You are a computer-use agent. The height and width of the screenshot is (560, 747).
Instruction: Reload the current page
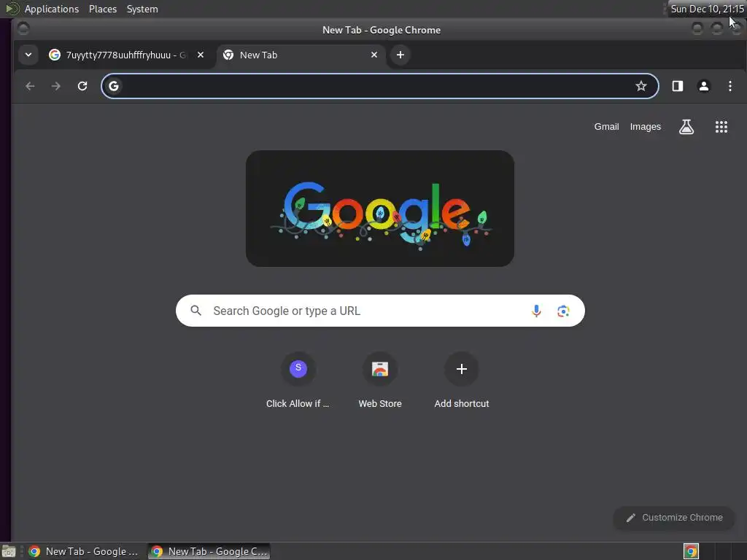pos(82,86)
